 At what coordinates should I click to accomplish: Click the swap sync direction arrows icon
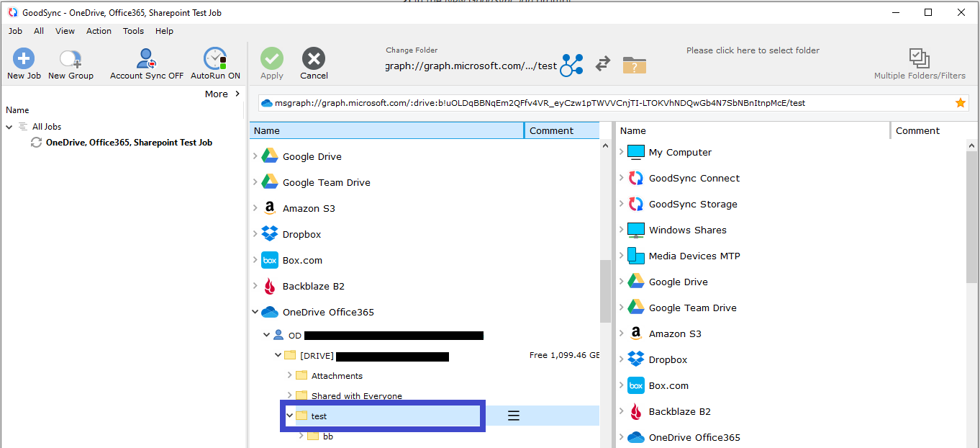coord(603,65)
